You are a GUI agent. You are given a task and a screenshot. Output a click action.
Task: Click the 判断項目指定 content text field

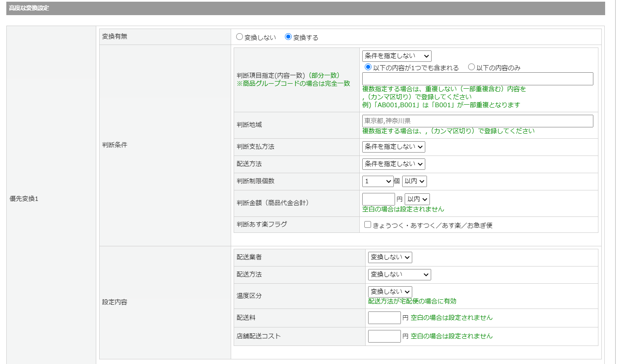[x=477, y=79]
